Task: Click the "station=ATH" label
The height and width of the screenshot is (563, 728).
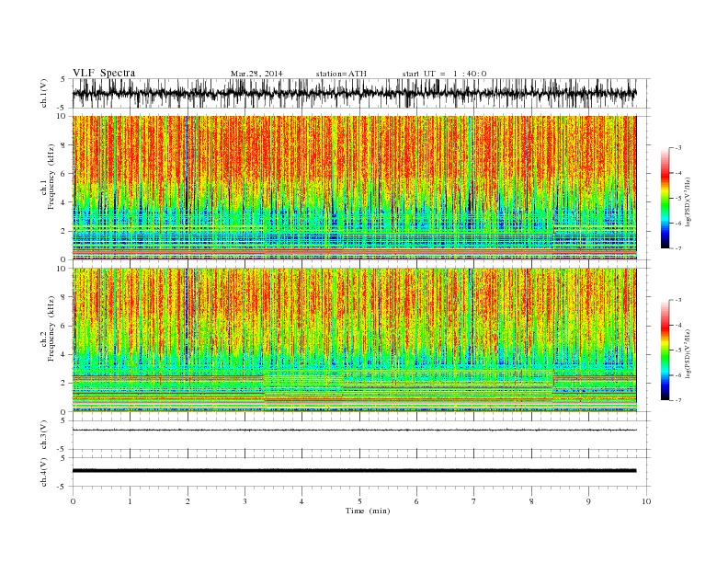Action: point(341,74)
